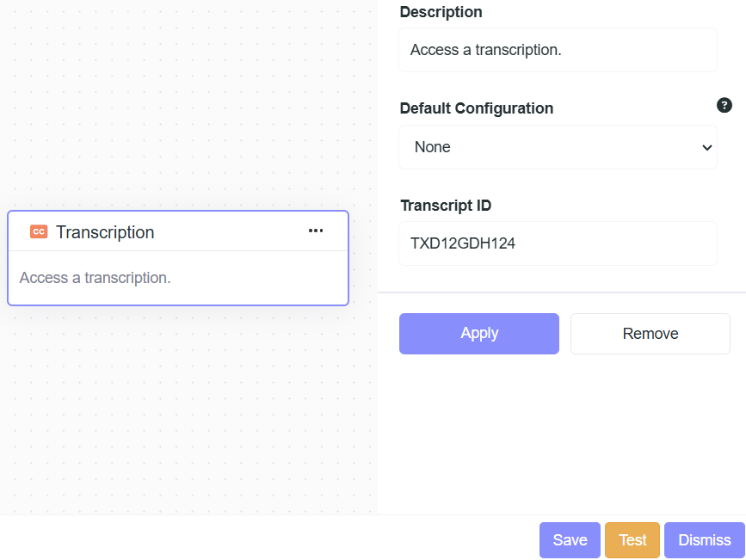
Task: Expand the dropdown using its chevron arrow
Action: [706, 147]
